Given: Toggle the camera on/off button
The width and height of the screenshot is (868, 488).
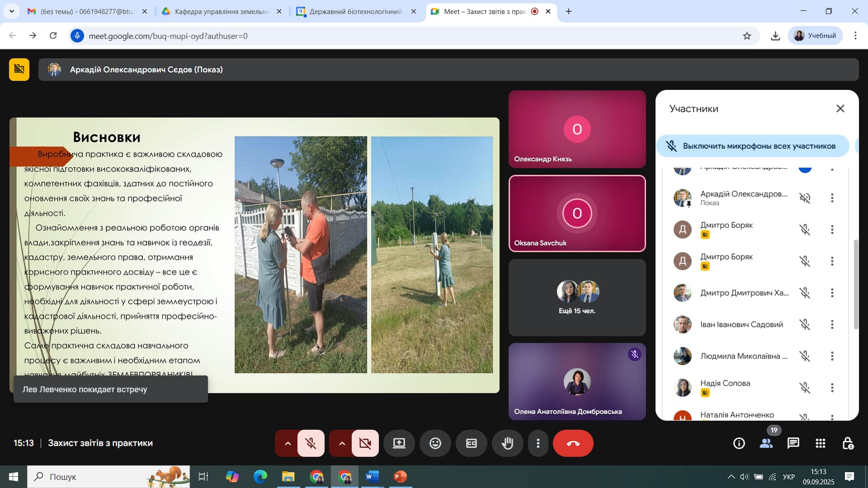Looking at the screenshot, I should [365, 443].
